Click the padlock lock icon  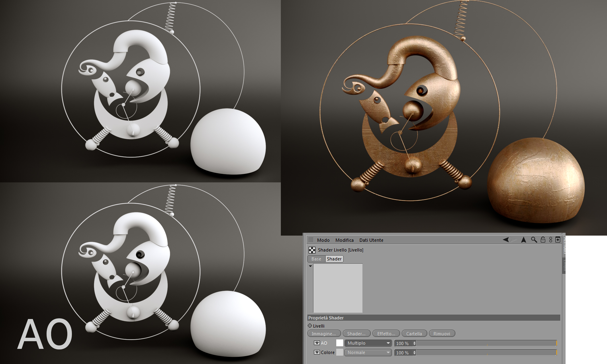pyautogui.click(x=543, y=240)
